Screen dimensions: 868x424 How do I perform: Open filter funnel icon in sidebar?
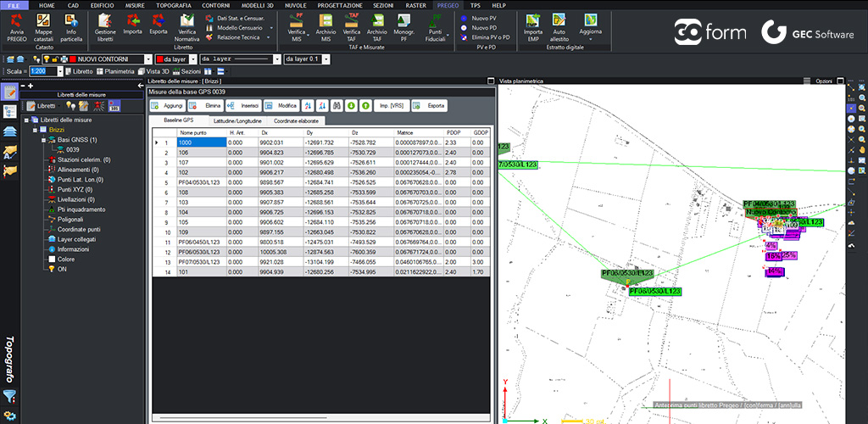coord(9,396)
